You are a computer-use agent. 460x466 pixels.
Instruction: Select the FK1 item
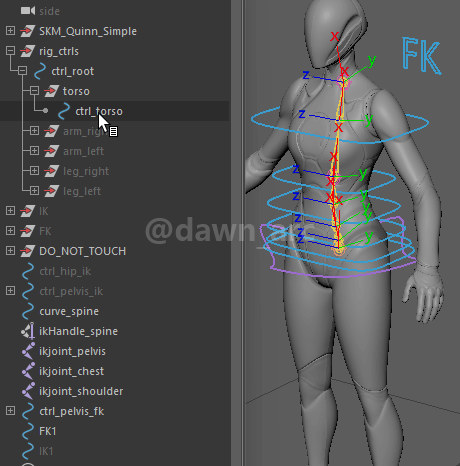coord(48,431)
